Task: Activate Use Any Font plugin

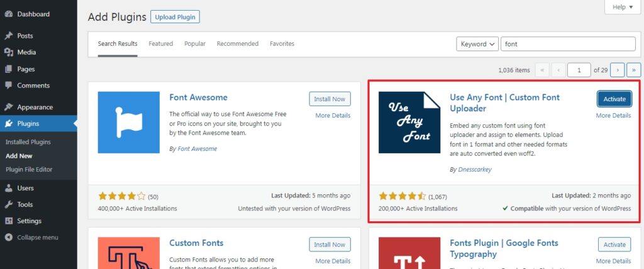Action: point(614,99)
